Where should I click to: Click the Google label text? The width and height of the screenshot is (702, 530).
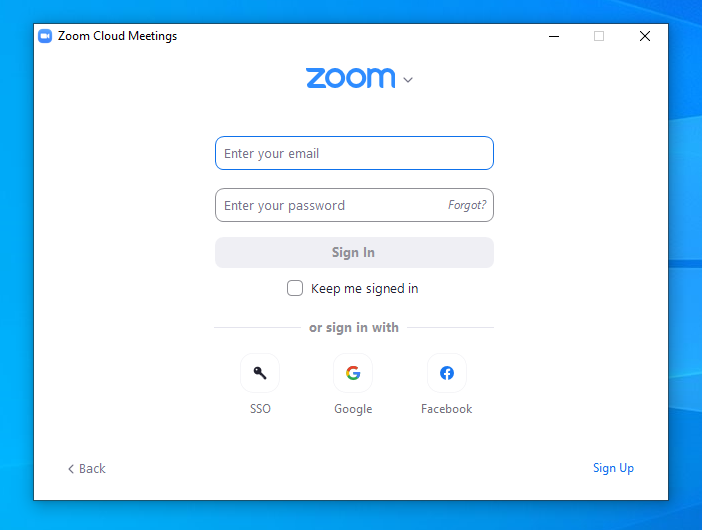353,409
